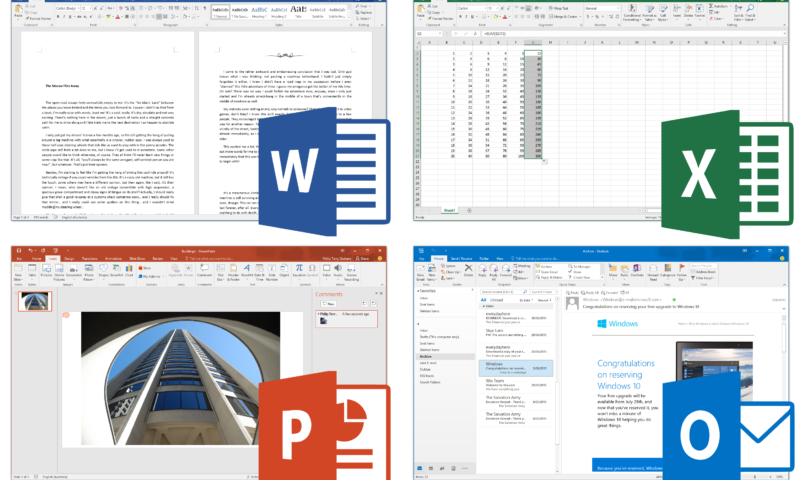
Task: Add a new sheet in Excel
Action: point(469,210)
